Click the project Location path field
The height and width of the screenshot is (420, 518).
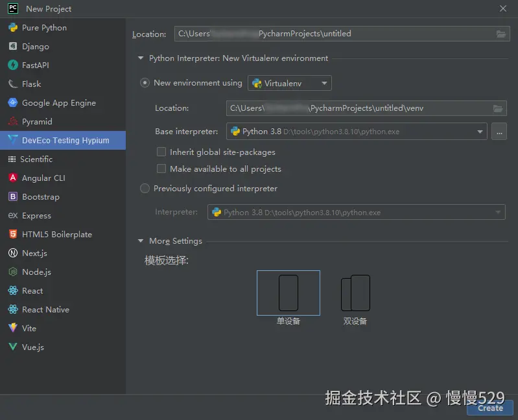[342, 34]
